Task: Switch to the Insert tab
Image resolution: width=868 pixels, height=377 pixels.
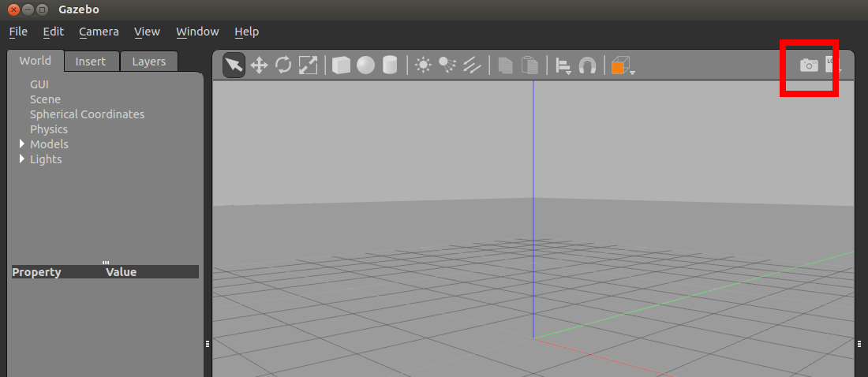Action: tap(91, 62)
